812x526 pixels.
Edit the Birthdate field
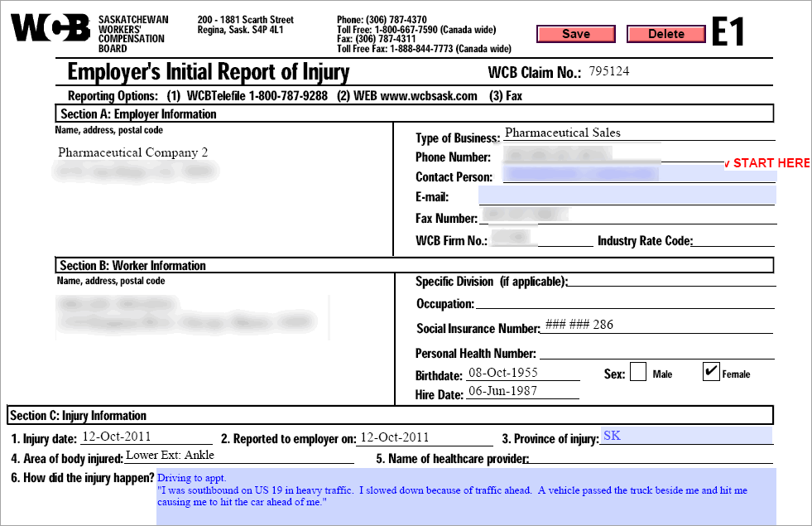[x=522, y=373]
